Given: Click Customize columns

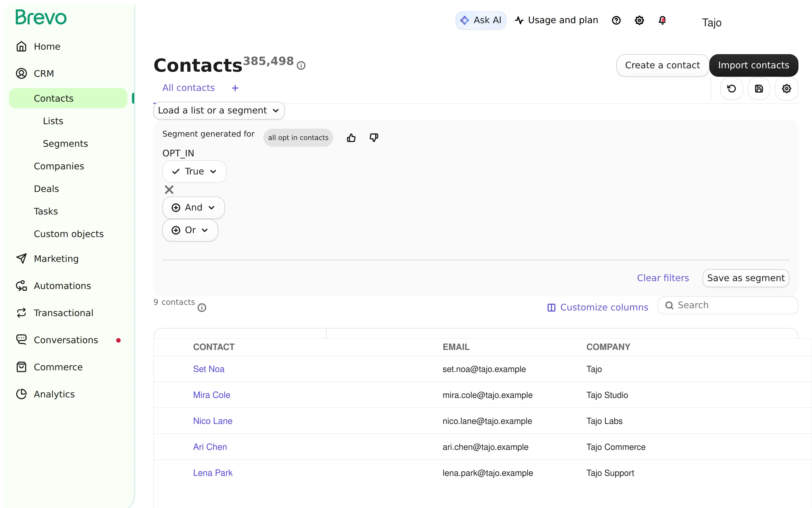Looking at the screenshot, I should click(x=598, y=307).
